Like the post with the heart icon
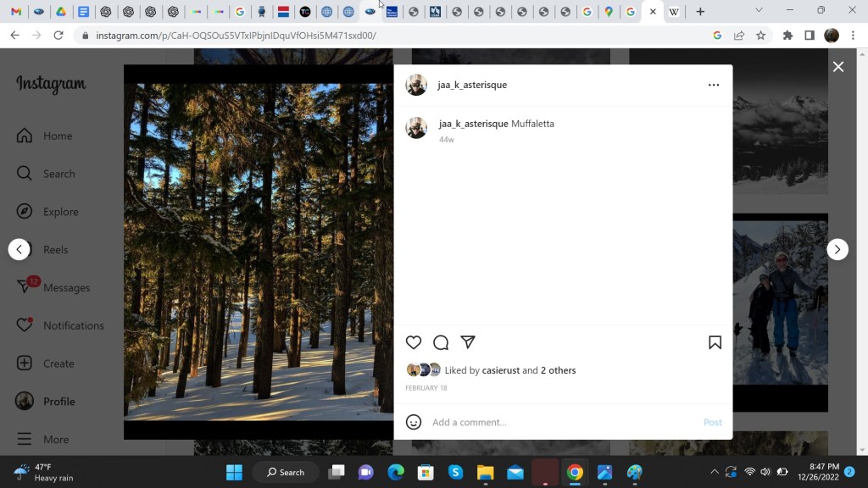868x488 pixels. point(414,342)
